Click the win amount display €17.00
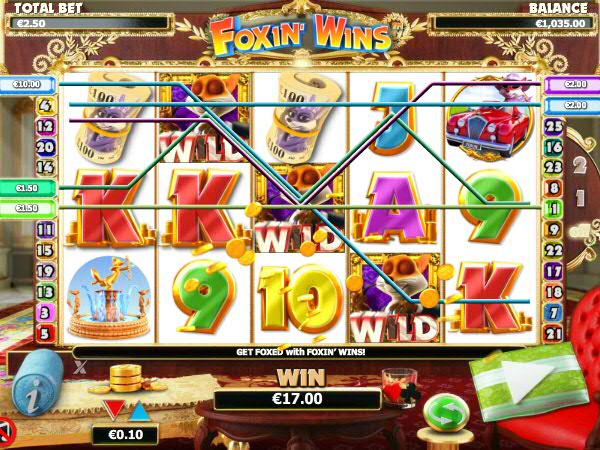 [x=297, y=399]
